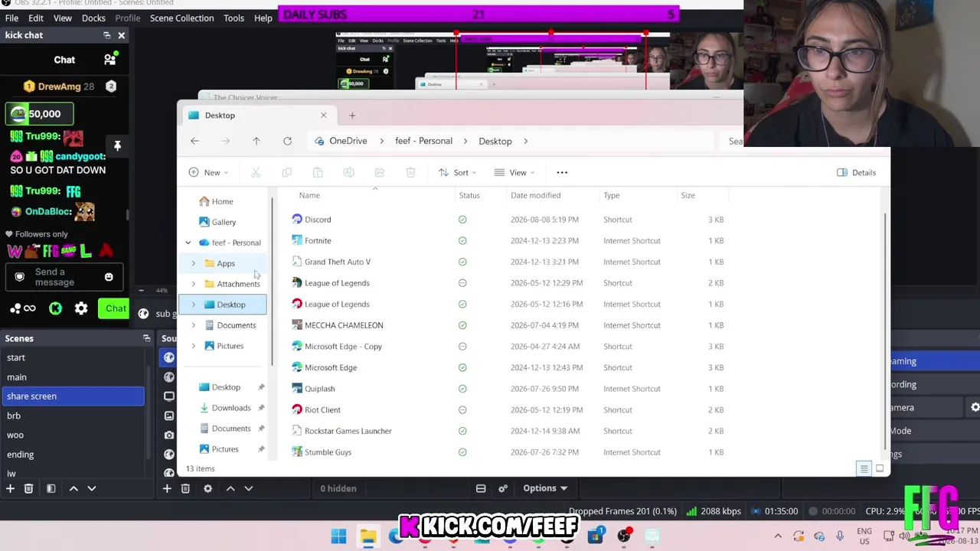Move the selected scene up

pos(73,488)
